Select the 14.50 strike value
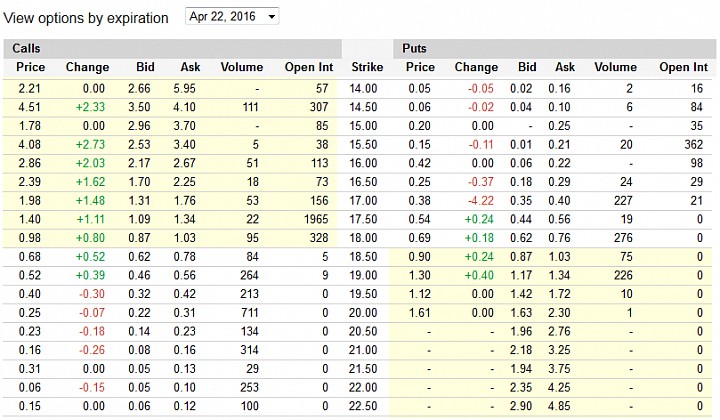The image size is (720, 420). click(363, 107)
